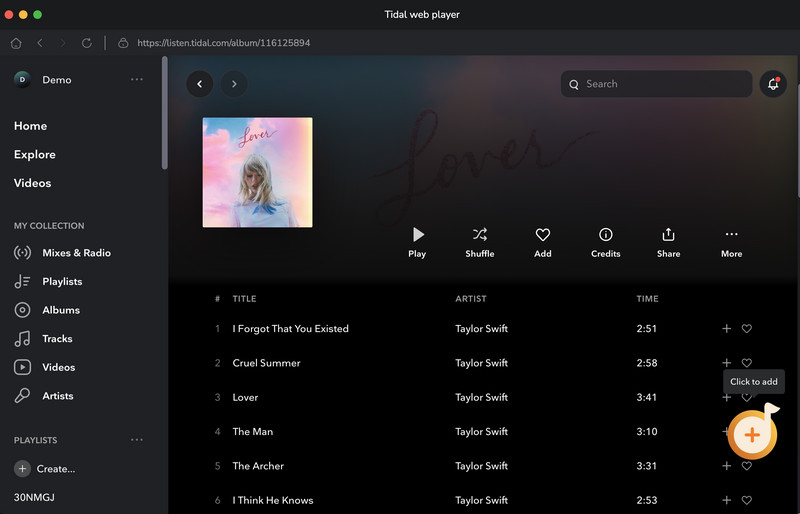Screen dimensions: 800x514
Task: Open notifications bell
Action: [773, 84]
